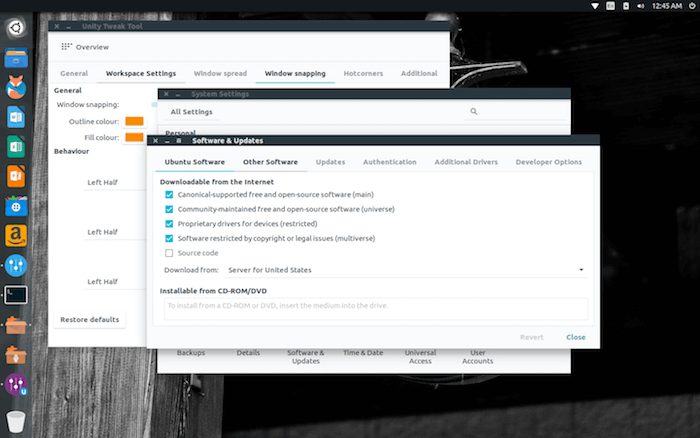
Task: Toggle the Window snapping switch
Action: click(x=154, y=104)
